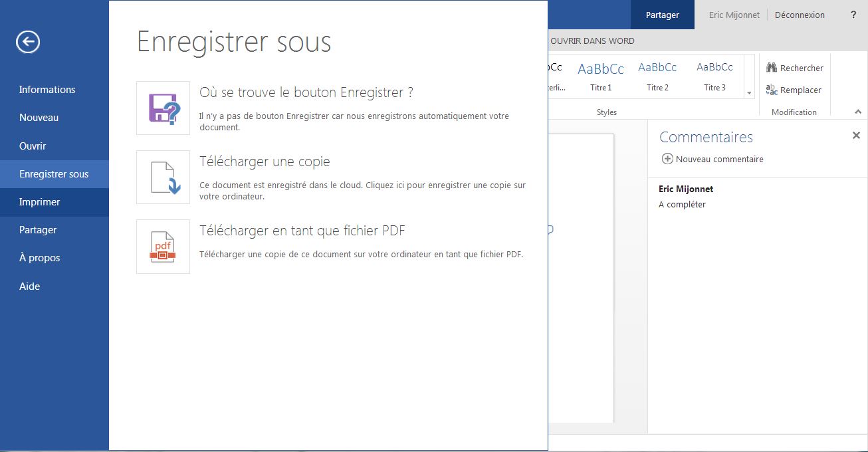Click the Déconnexion link

pos(800,15)
